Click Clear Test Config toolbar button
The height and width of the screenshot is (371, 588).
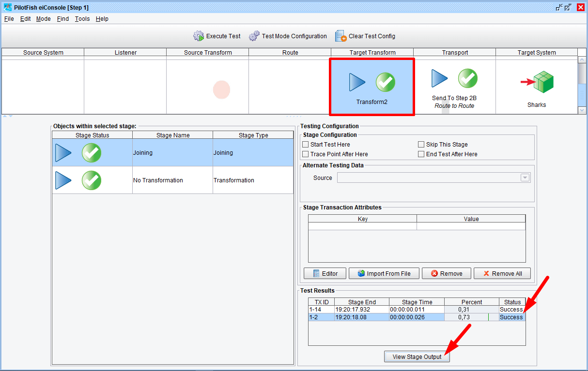tap(365, 36)
